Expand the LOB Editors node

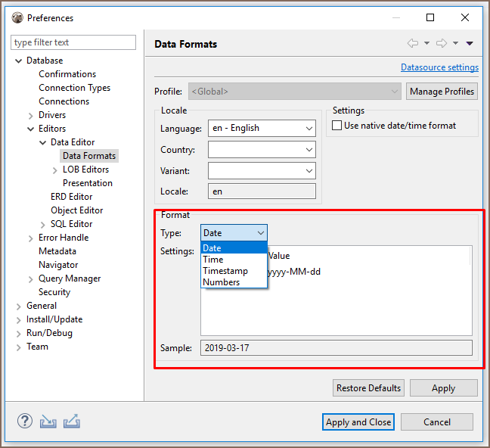pyautogui.click(x=55, y=170)
